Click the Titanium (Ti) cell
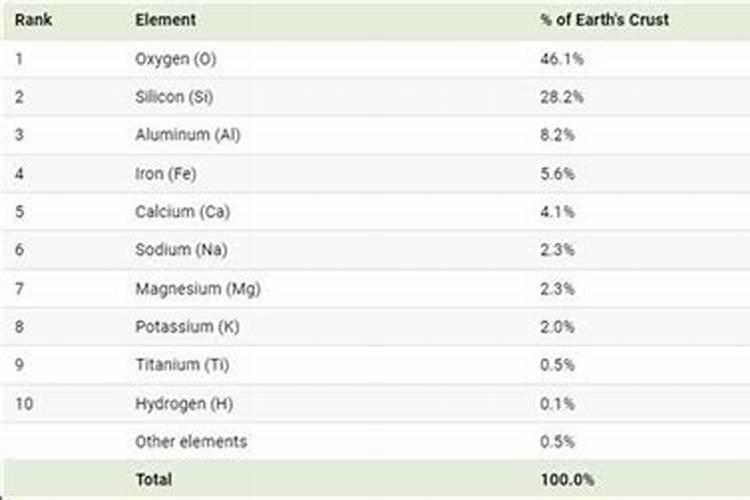This screenshot has height=500, width=750. point(181,365)
